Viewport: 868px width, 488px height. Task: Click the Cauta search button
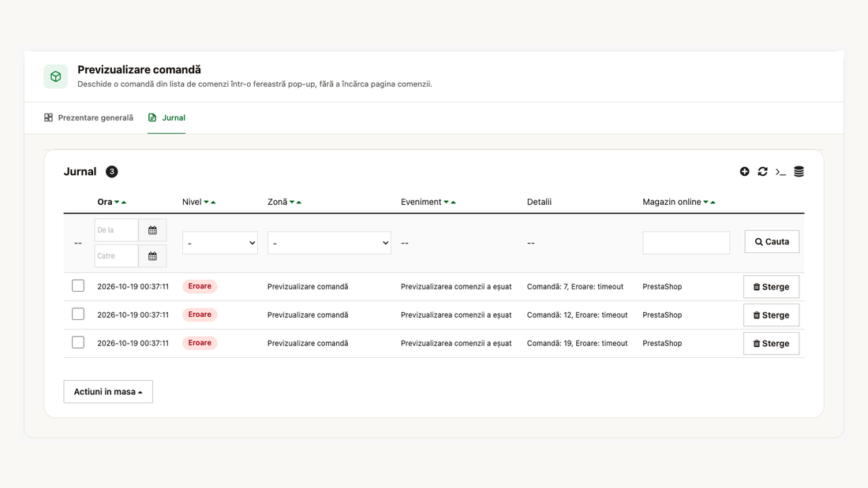(x=772, y=242)
